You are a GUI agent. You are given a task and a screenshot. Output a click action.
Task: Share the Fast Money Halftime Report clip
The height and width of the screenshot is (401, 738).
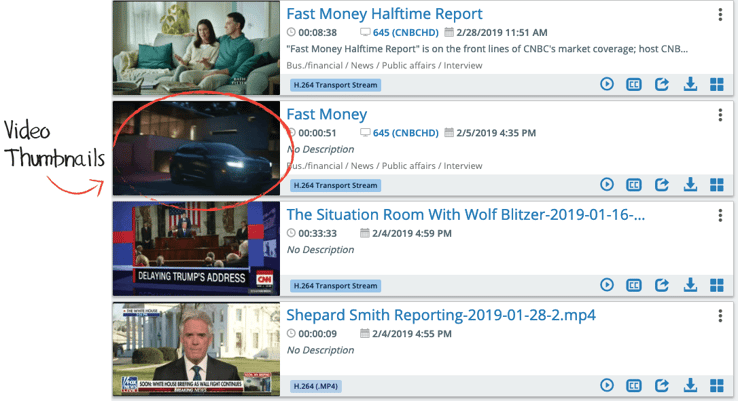pyautogui.click(x=662, y=85)
